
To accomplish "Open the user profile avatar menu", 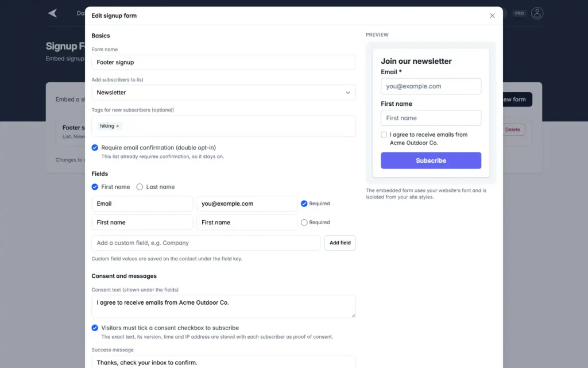I will point(537,13).
